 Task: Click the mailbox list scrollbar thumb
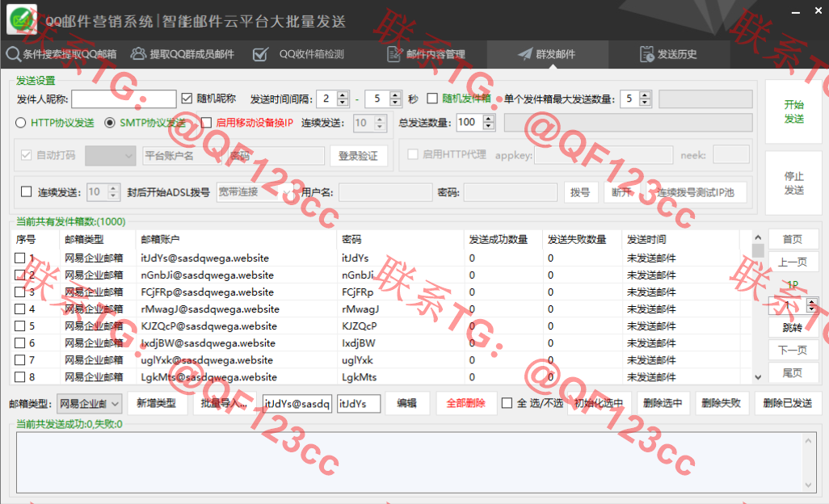758,250
